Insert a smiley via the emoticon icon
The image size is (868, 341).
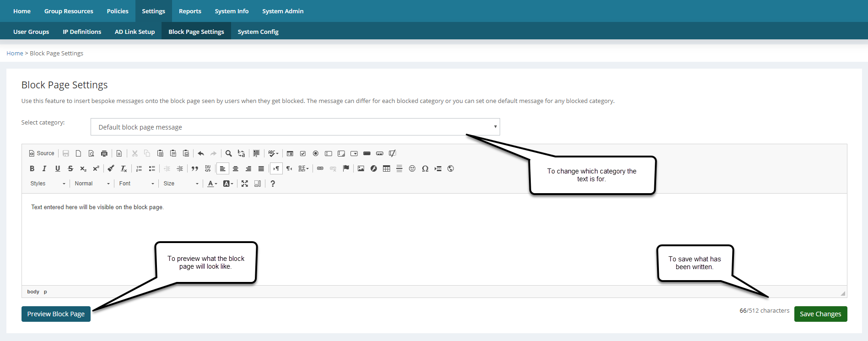click(x=412, y=168)
